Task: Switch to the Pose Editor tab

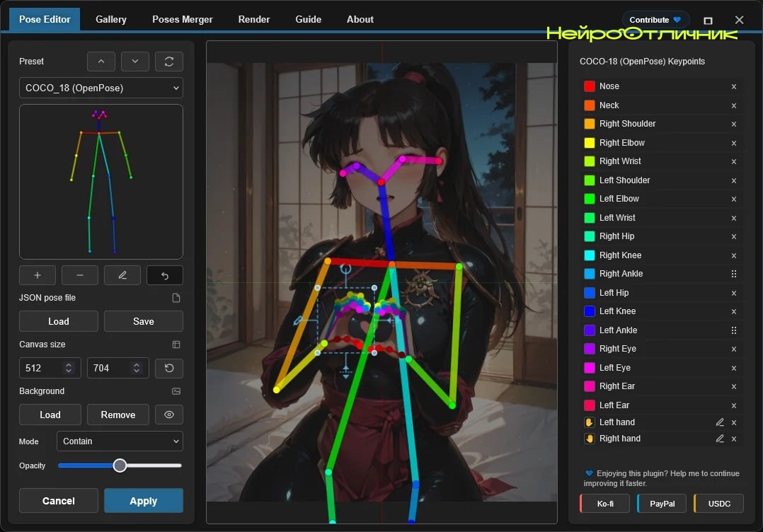Action: (x=45, y=19)
